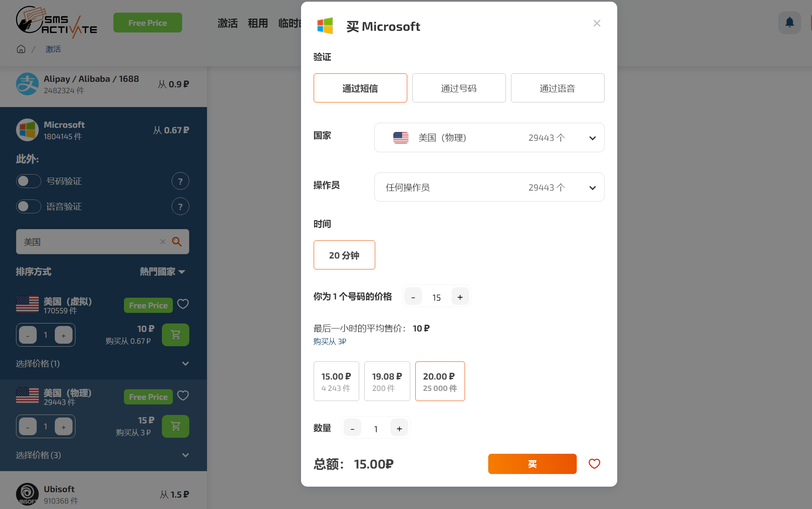
Task: Click the 激活 breadcrumb link
Action: tap(53, 49)
